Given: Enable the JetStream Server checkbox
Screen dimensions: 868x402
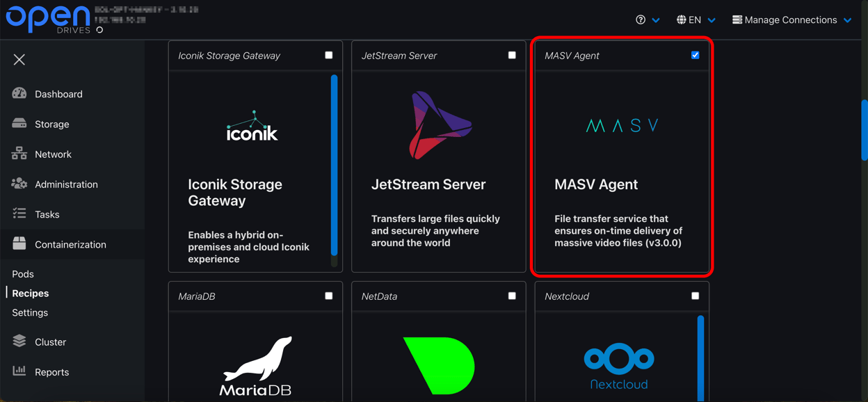Looking at the screenshot, I should (512, 54).
